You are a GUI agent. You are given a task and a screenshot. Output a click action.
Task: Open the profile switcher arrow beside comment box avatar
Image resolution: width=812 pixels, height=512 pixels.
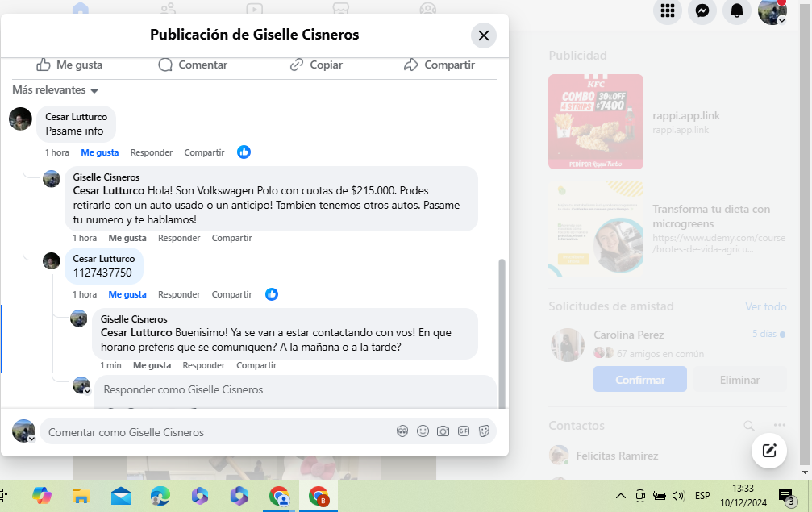[x=32, y=439]
